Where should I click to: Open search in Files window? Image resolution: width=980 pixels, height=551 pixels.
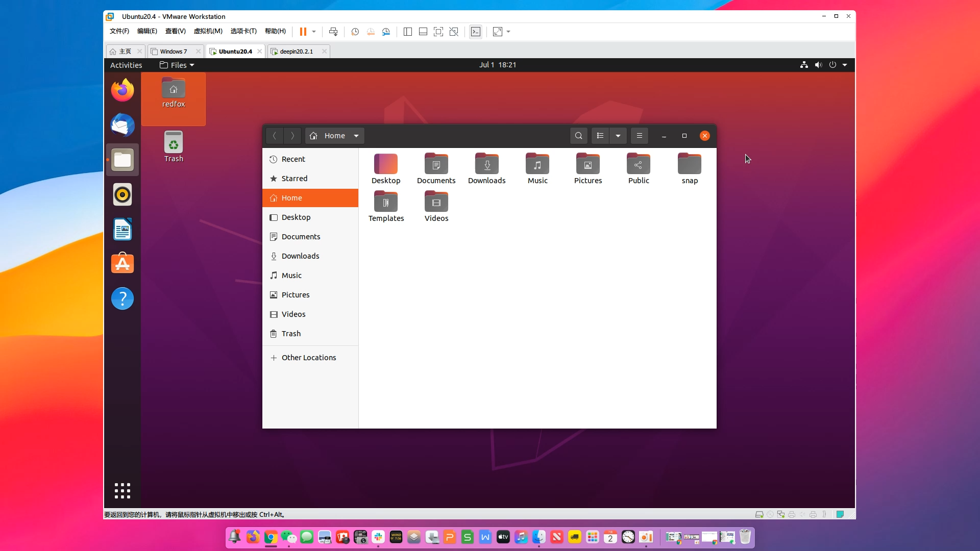click(578, 136)
